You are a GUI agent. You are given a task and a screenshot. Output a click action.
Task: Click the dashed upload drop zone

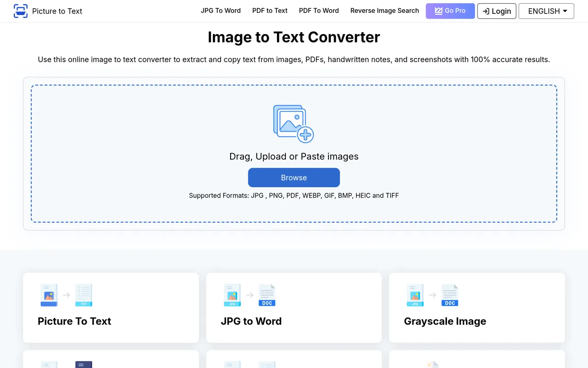(294, 154)
